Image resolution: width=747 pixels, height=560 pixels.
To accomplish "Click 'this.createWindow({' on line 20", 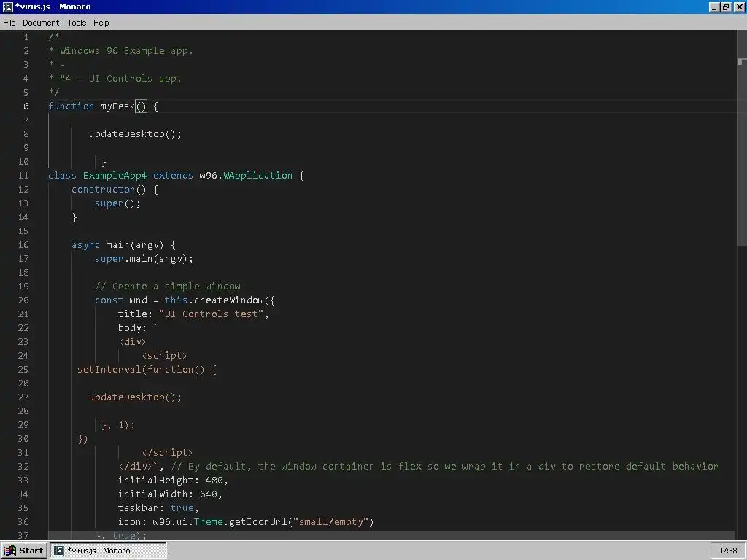I will point(220,300).
